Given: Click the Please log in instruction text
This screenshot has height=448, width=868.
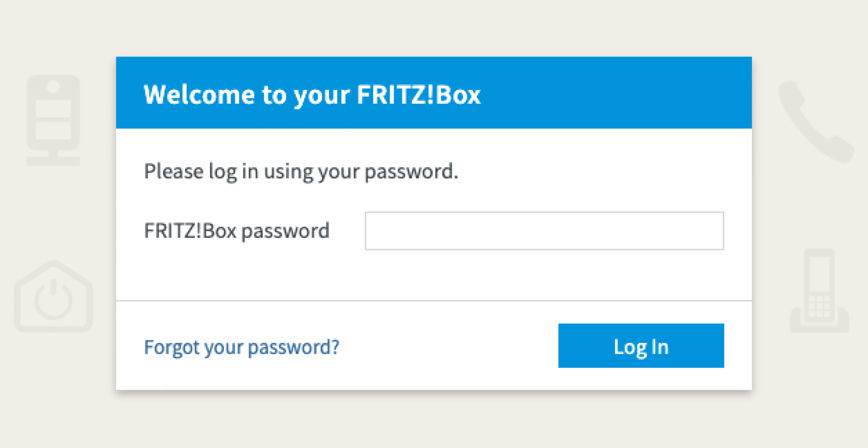Looking at the screenshot, I should [301, 171].
